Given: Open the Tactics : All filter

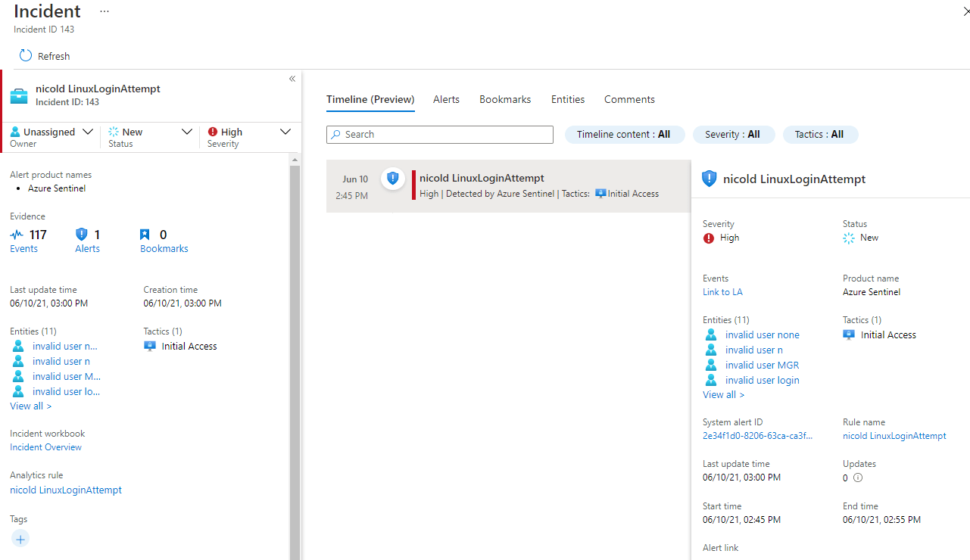Looking at the screenshot, I should (820, 134).
